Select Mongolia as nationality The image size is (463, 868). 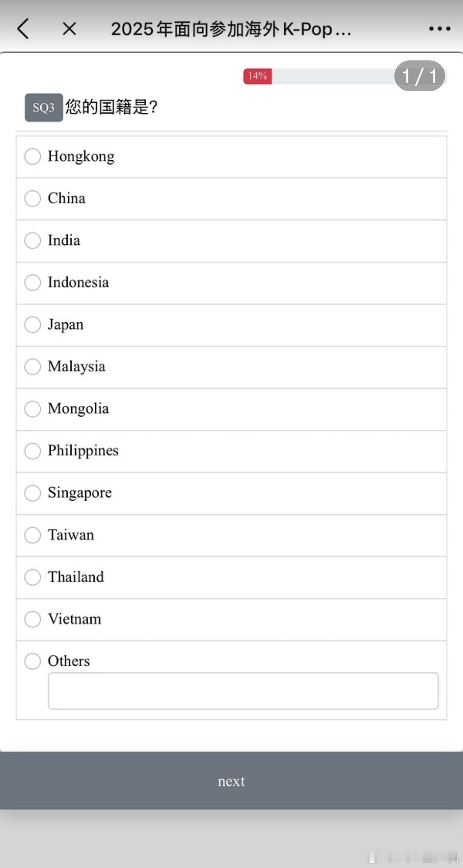(33, 409)
